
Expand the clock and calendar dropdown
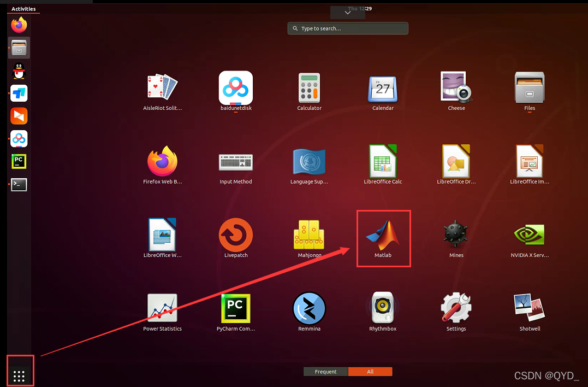348,9
